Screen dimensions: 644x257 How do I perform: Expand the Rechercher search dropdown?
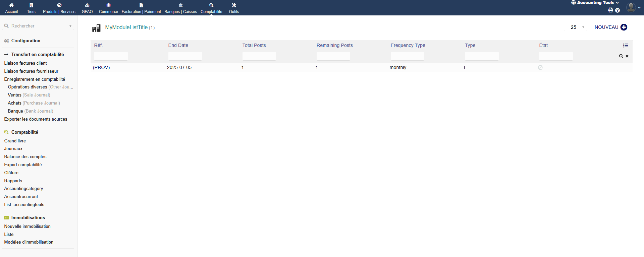pyautogui.click(x=70, y=26)
